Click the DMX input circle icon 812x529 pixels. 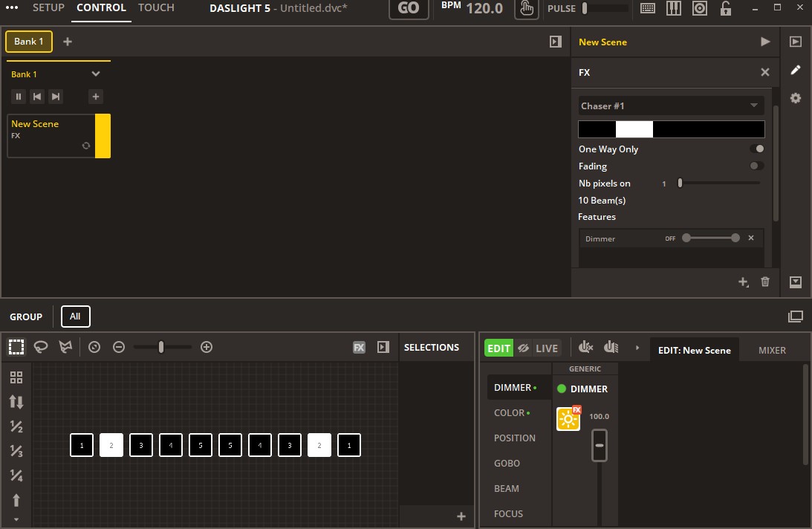click(x=700, y=8)
